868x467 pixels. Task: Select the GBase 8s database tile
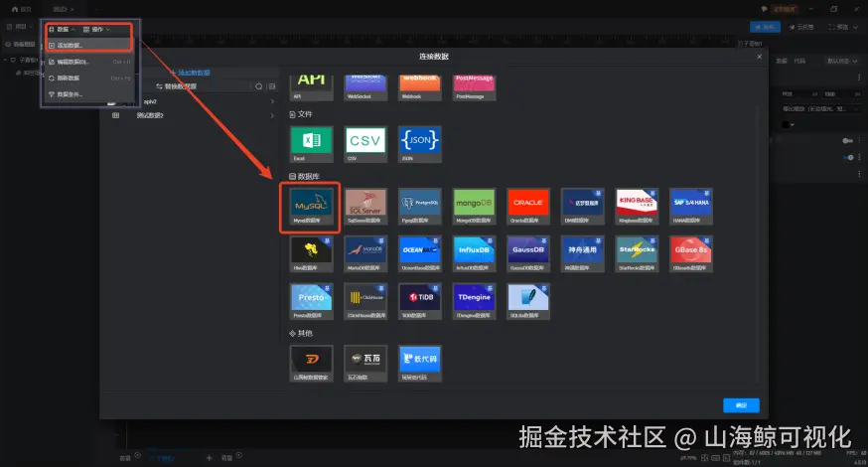(691, 254)
